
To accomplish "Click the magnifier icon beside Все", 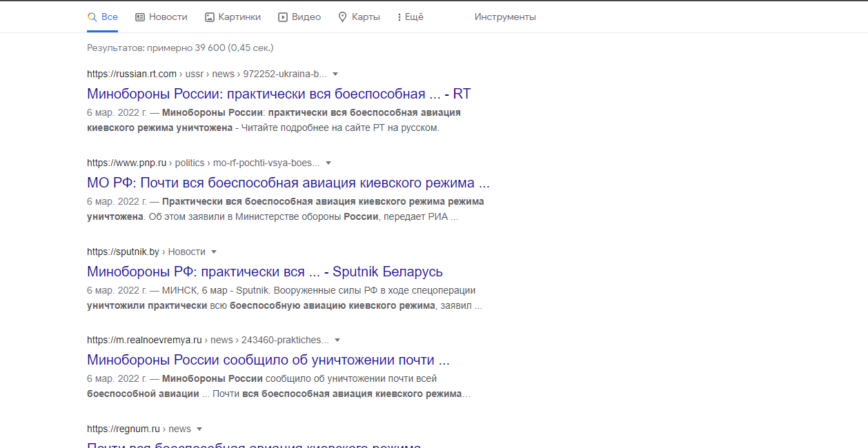I will [x=92, y=17].
